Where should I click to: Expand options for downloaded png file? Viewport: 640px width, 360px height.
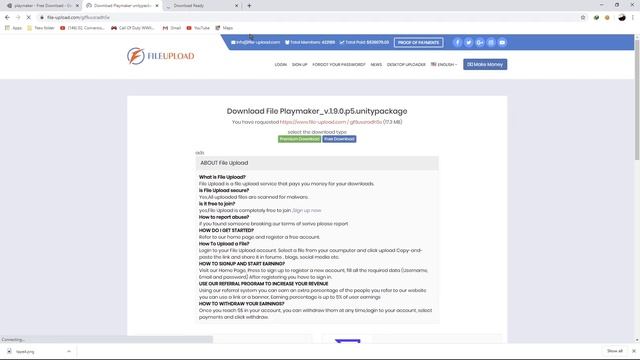pos(69,351)
